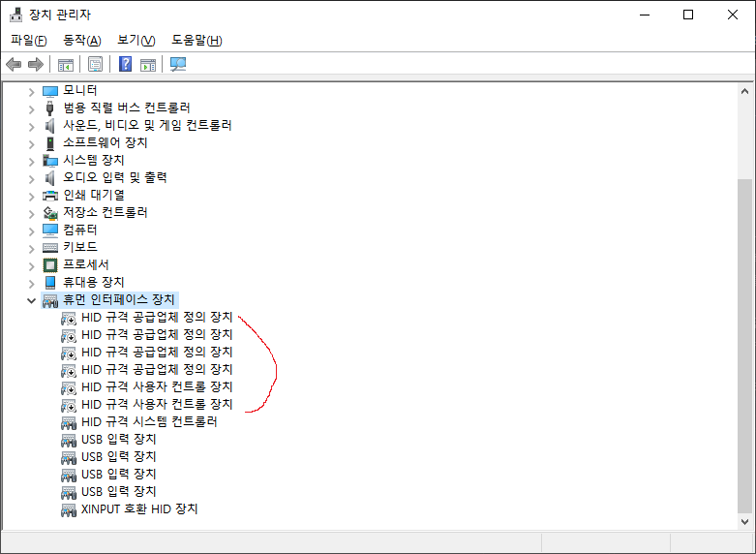
Task: Expand the 컴퓨터 category
Action: [x=31, y=231]
